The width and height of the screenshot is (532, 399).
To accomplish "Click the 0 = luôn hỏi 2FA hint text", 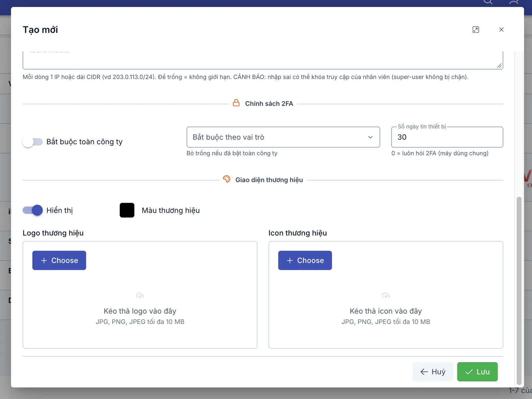I will (x=440, y=153).
